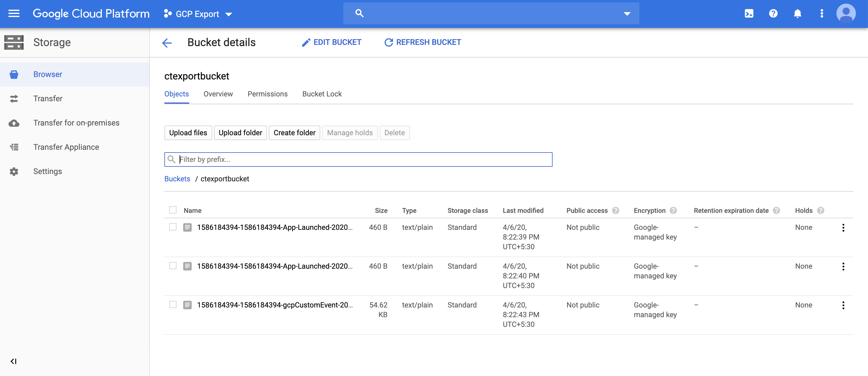
Task: Open the top bar vertical dots menu
Action: click(x=822, y=13)
